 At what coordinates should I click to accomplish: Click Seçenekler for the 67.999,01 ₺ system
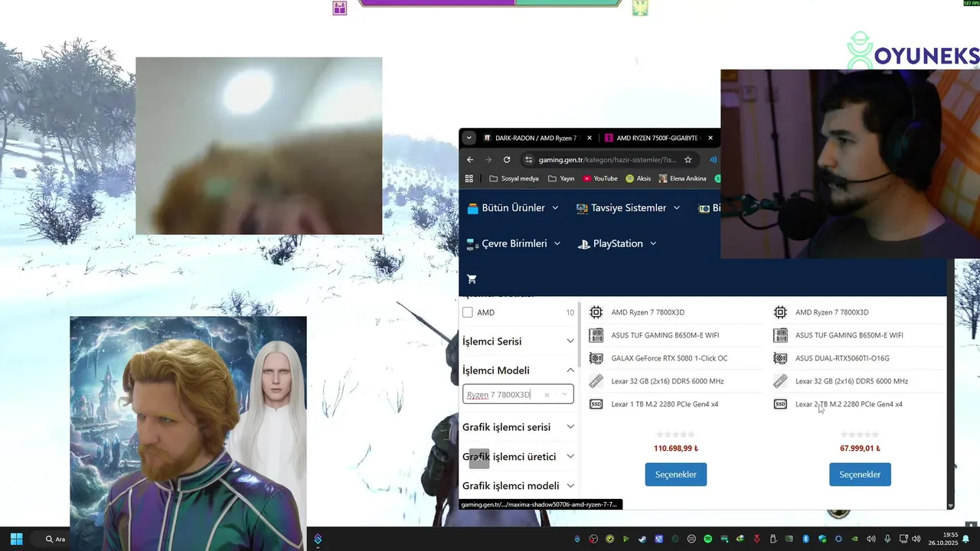(860, 474)
